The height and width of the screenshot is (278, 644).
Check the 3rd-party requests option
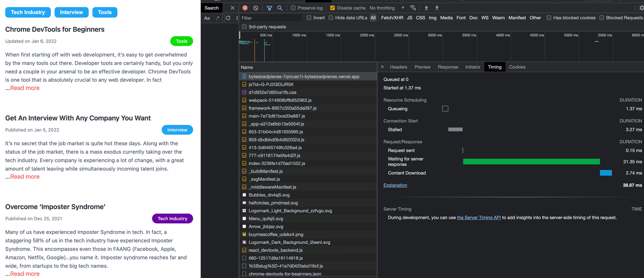coord(244,27)
